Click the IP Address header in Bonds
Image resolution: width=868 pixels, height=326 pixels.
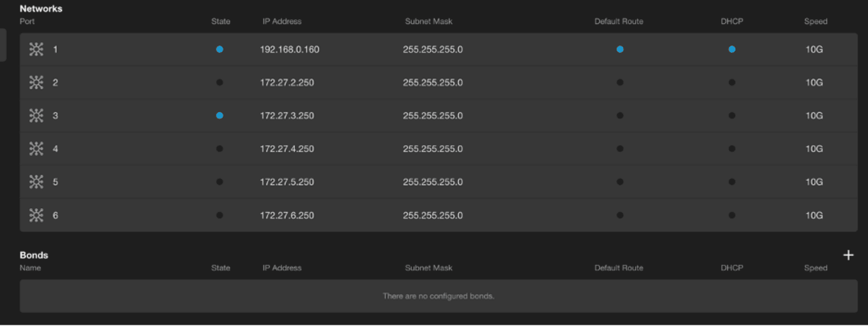282,268
